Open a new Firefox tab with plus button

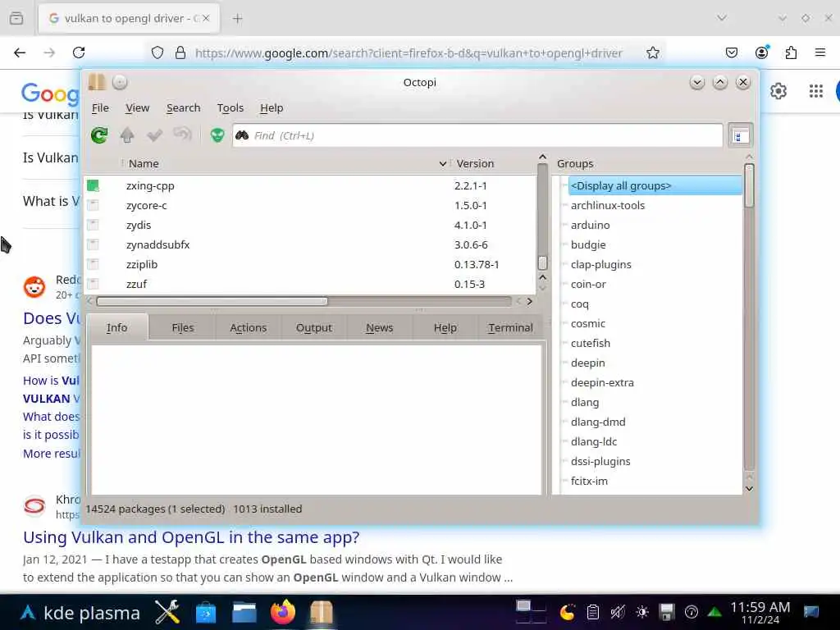point(238,19)
